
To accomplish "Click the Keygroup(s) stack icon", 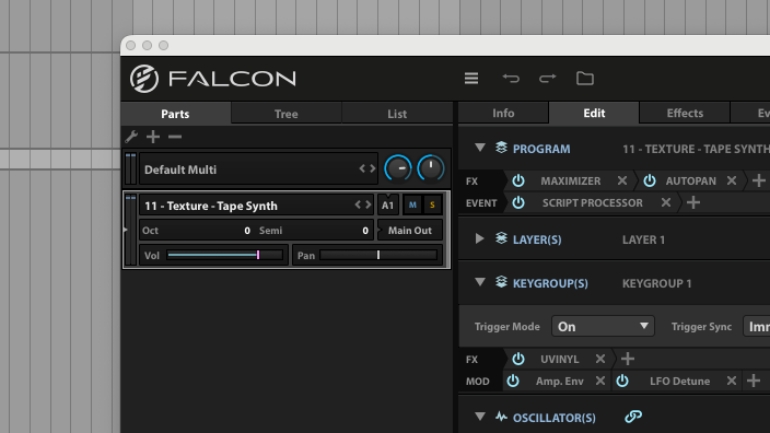I will (501, 282).
